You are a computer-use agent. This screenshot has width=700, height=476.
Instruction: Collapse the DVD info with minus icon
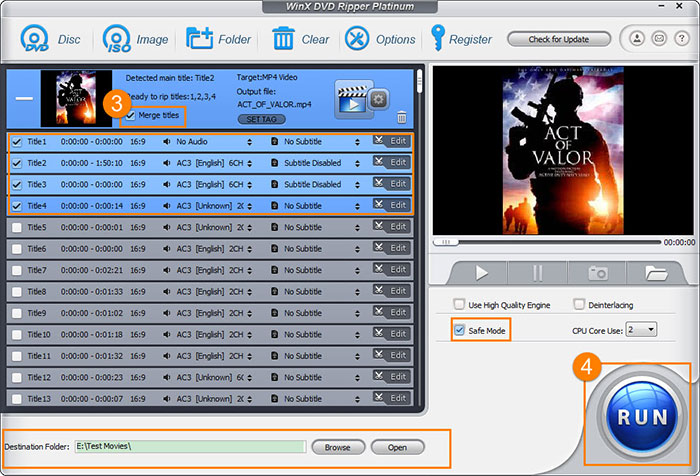(25, 98)
